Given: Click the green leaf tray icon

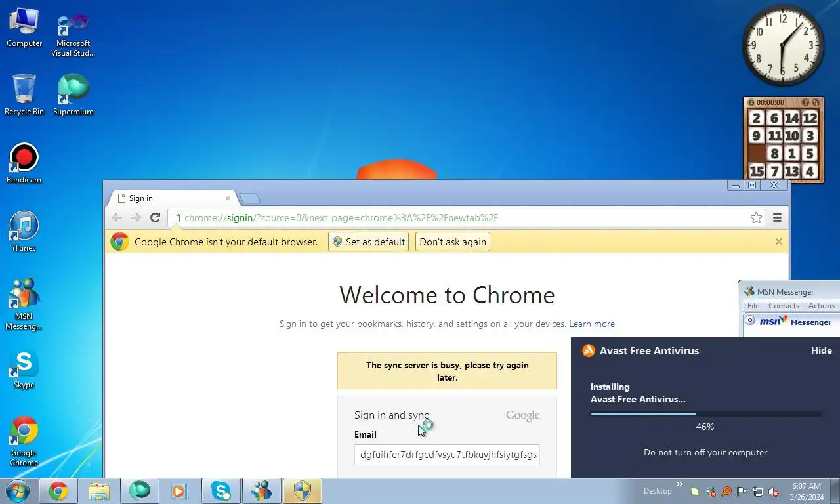Looking at the screenshot, I should tap(695, 492).
